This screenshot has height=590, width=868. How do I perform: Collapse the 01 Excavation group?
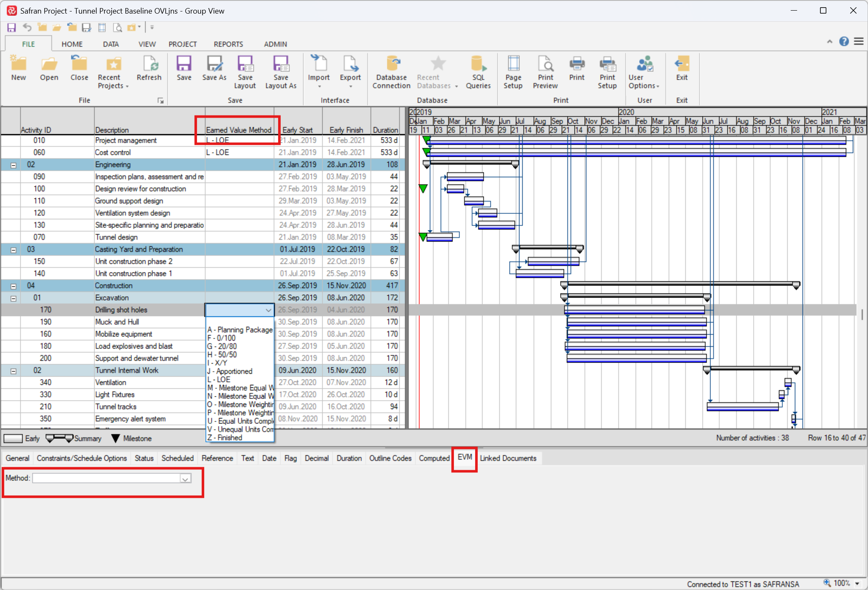coord(13,298)
